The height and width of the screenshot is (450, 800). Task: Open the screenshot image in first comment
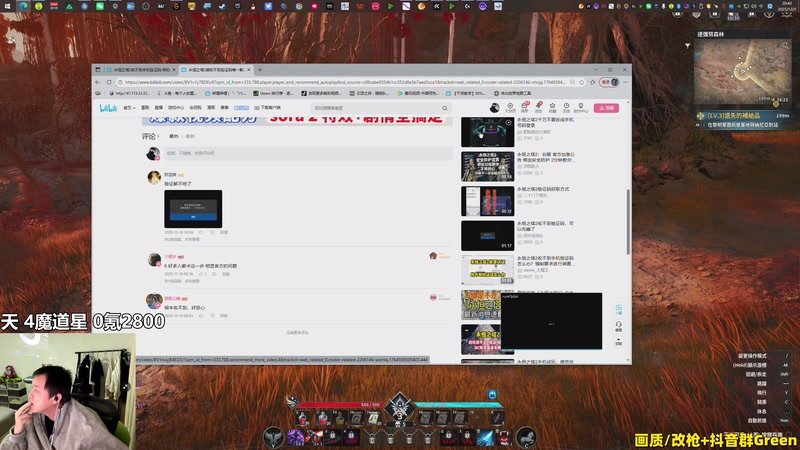[x=193, y=209]
